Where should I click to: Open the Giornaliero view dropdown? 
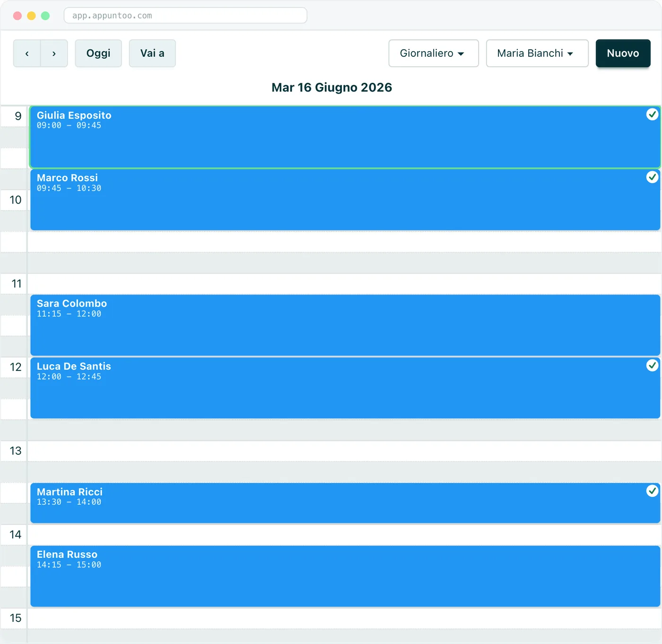(434, 53)
